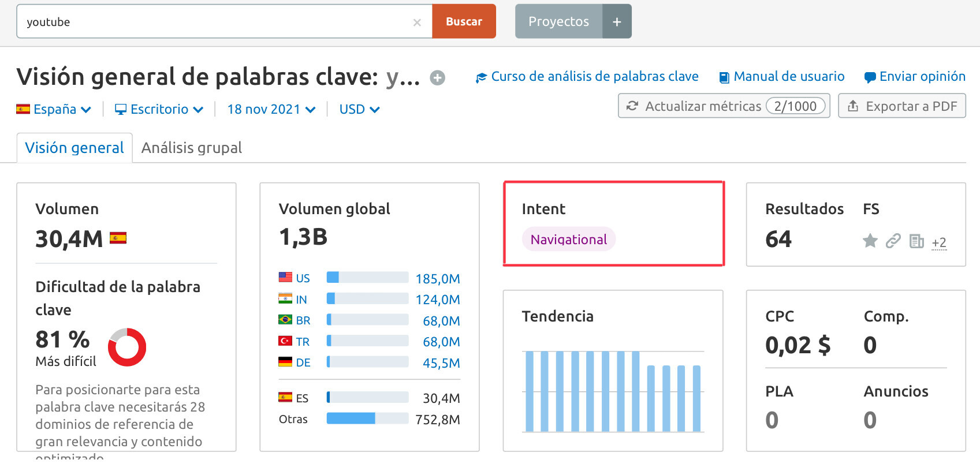Add keyword to list via plus circle
980x471 pixels.
(438, 77)
